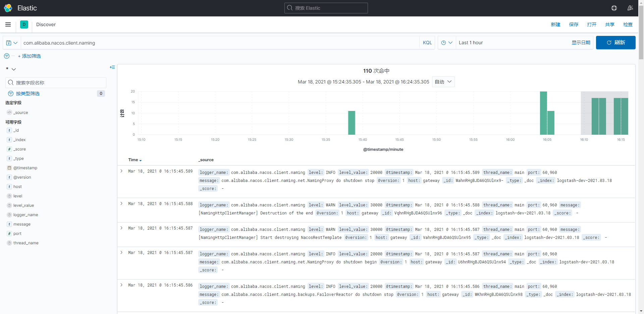Screen dimensions: 644x314
Task: Toggle the KQL query language switch
Action: [427, 43]
